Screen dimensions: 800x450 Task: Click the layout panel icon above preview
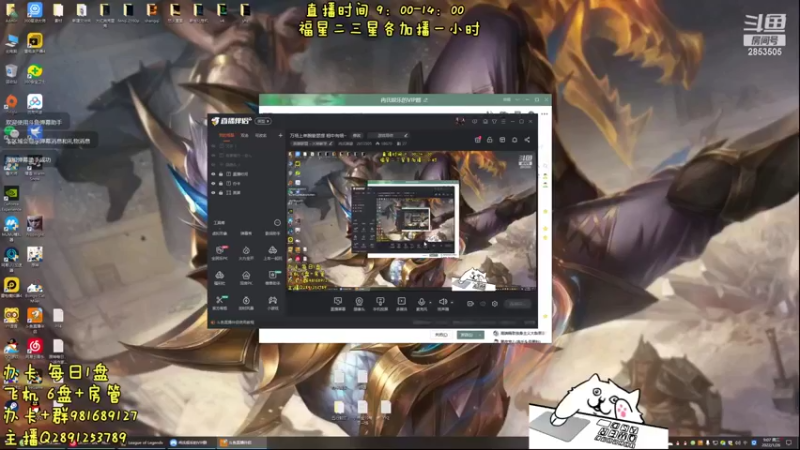tap(502, 140)
